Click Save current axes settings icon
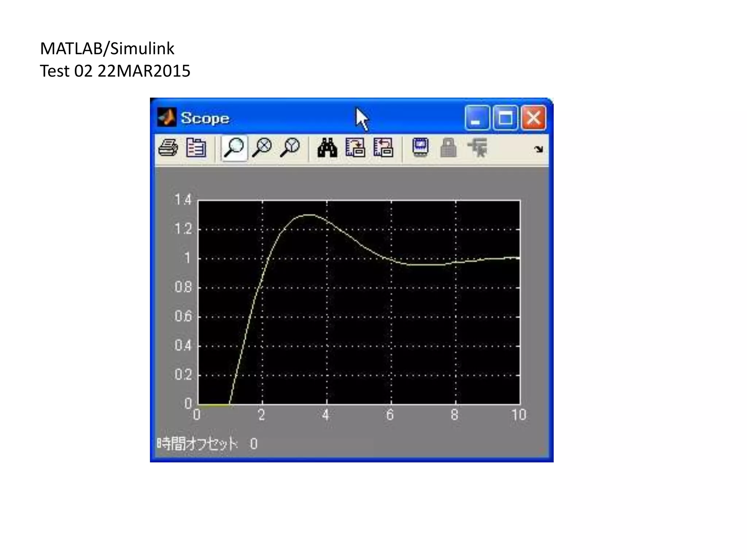Viewport: 747px width, 560px height. point(355,148)
